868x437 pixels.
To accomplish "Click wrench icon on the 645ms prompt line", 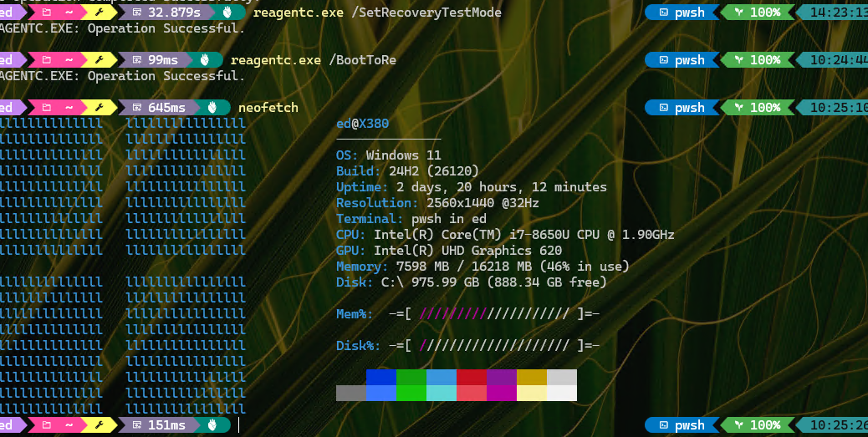I will [99, 107].
